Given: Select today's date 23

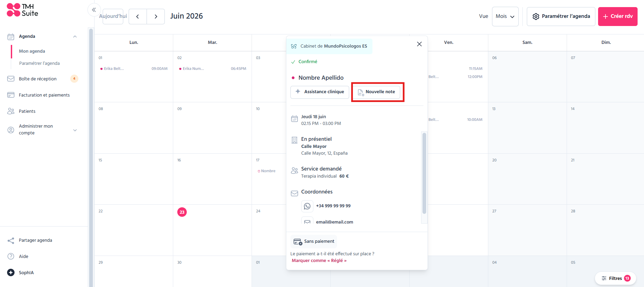Looking at the screenshot, I should point(182,212).
